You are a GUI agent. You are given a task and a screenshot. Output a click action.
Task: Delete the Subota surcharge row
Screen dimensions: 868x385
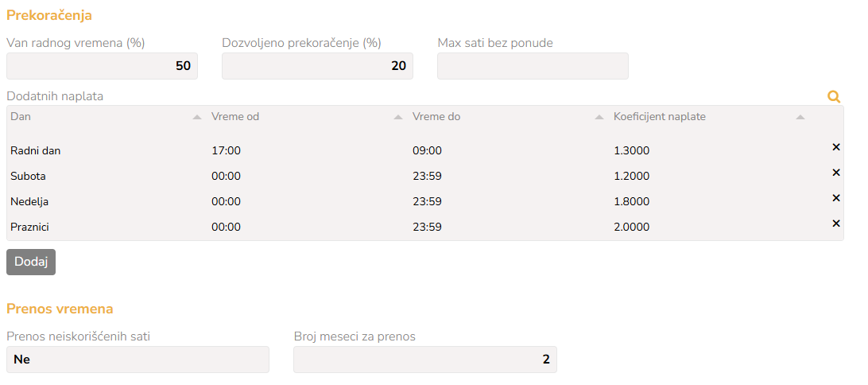coord(836,173)
